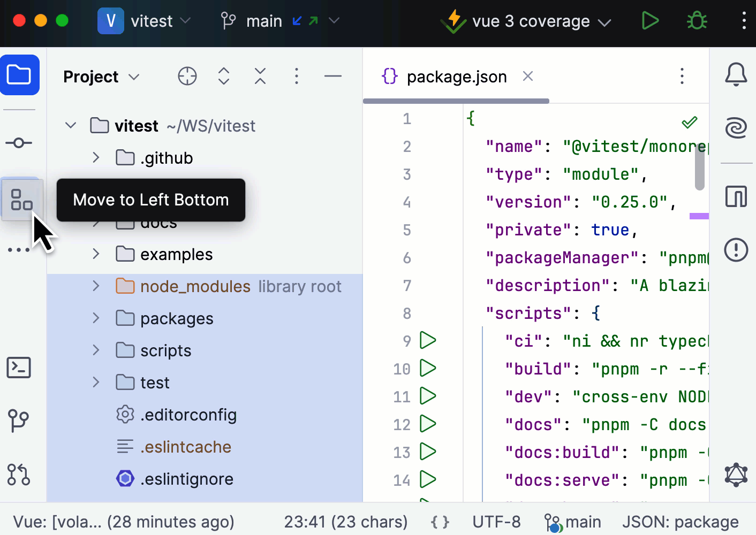Open the Commit tool window icon
The height and width of the screenshot is (535, 756).
coord(19,143)
